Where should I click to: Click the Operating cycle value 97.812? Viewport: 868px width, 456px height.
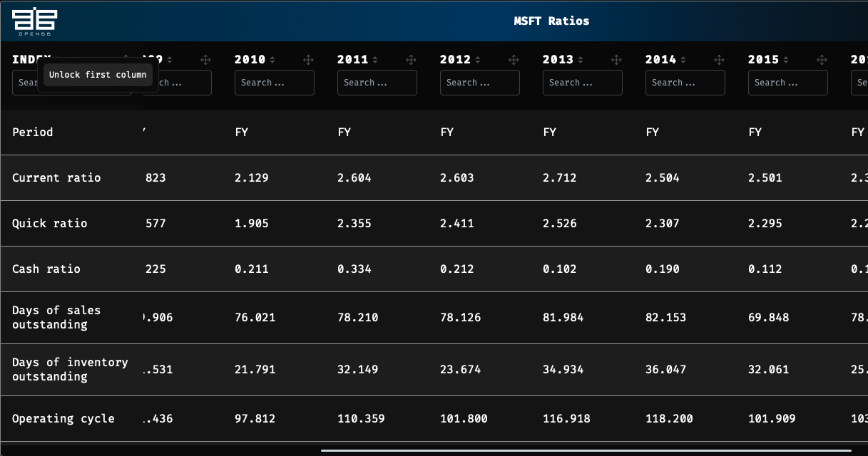(x=255, y=418)
